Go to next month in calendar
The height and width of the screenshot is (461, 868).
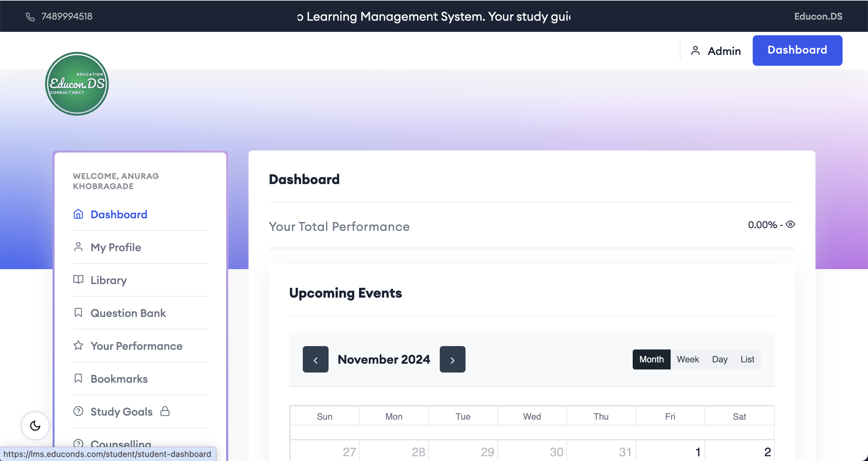[453, 359]
